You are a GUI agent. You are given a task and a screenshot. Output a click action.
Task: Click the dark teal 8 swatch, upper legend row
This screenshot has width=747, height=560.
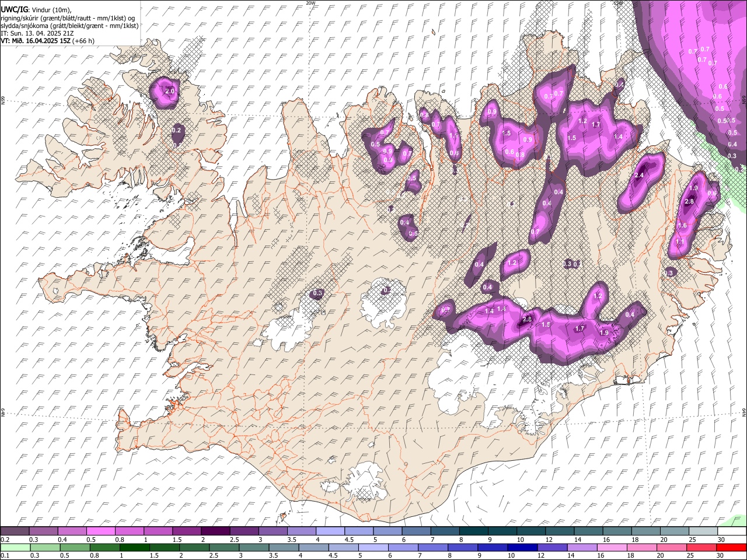[473, 531]
